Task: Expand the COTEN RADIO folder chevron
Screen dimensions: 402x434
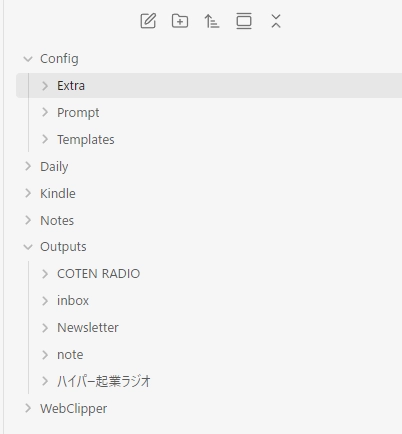Action: point(45,274)
